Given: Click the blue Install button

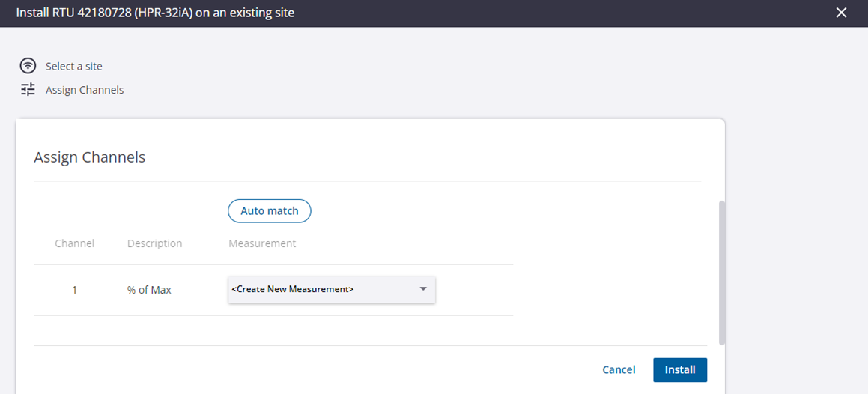Looking at the screenshot, I should 679,369.
